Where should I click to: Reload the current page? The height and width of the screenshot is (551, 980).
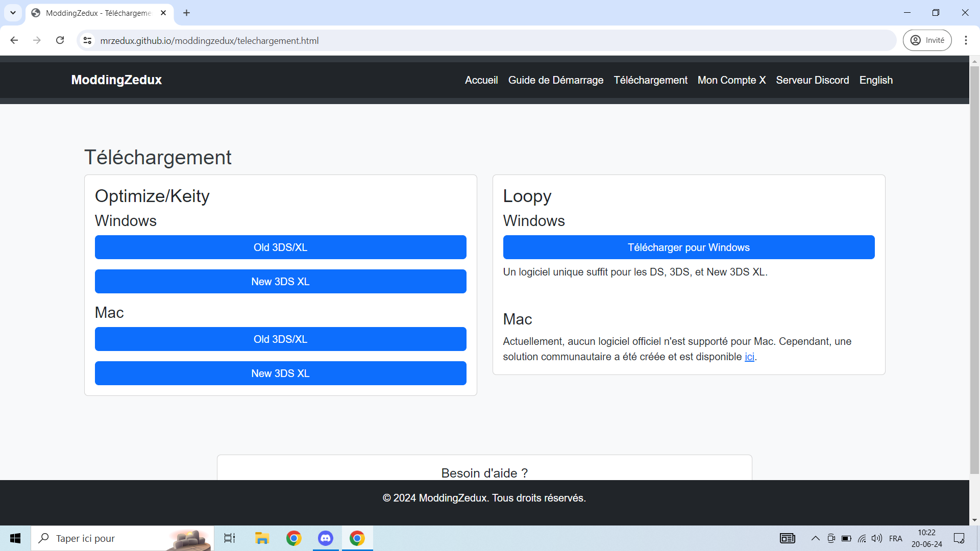point(60,40)
